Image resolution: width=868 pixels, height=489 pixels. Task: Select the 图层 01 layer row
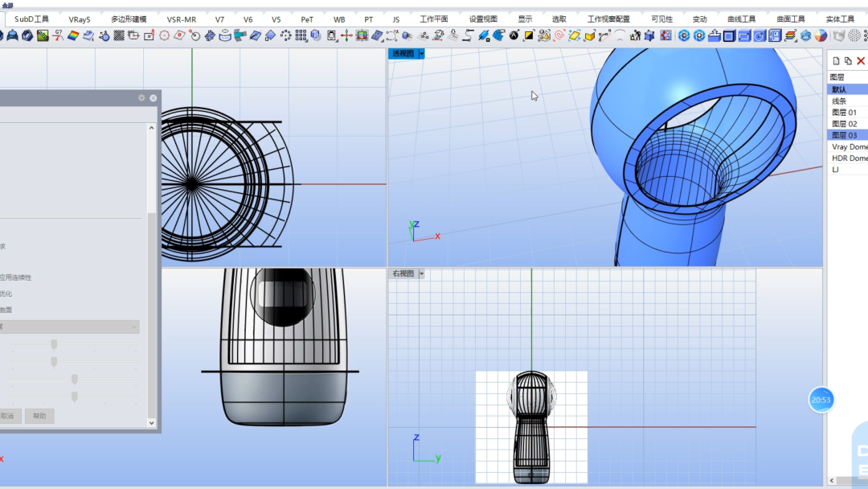tap(848, 113)
